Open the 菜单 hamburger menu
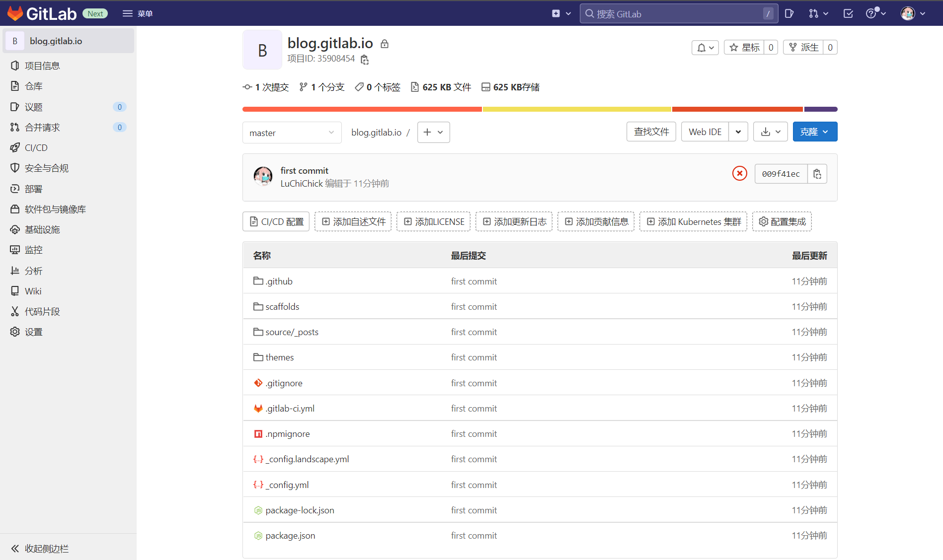Image resolution: width=943 pixels, height=560 pixels. pos(138,13)
